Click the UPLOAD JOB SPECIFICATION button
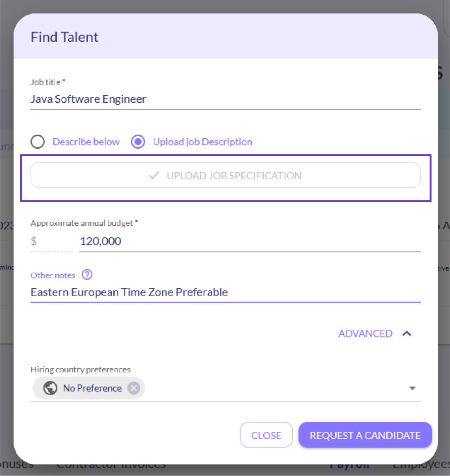 click(226, 175)
